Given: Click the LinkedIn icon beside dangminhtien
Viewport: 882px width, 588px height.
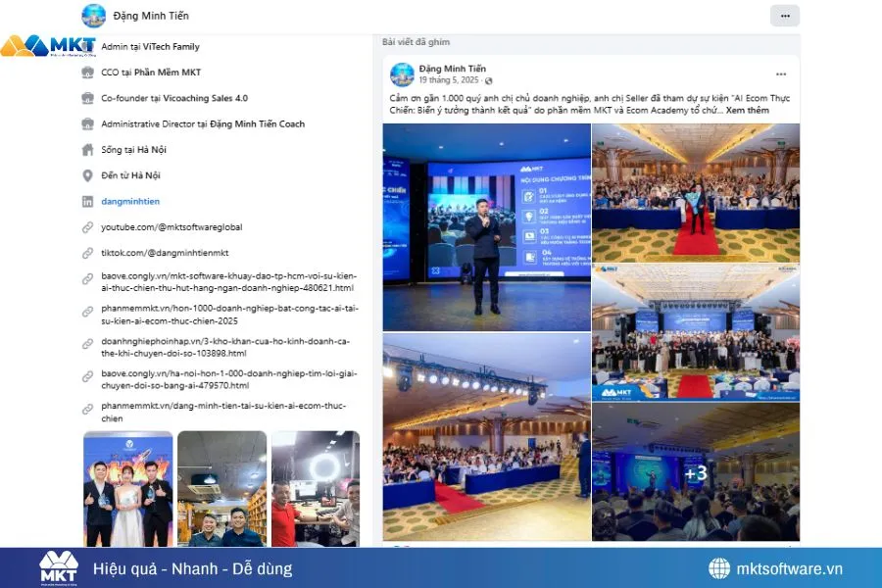Looking at the screenshot, I should pyautogui.click(x=87, y=201).
